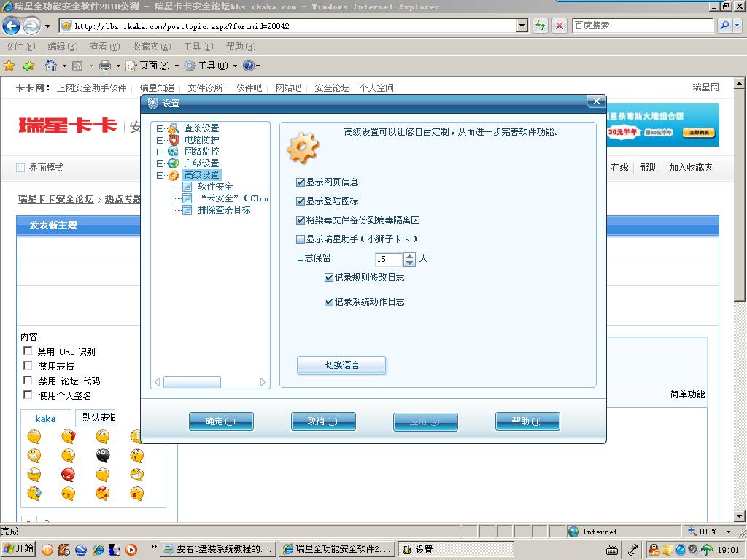This screenshot has width=747, height=560.
Task: Click the 高级设置 gear icon in tree
Action: (174, 175)
